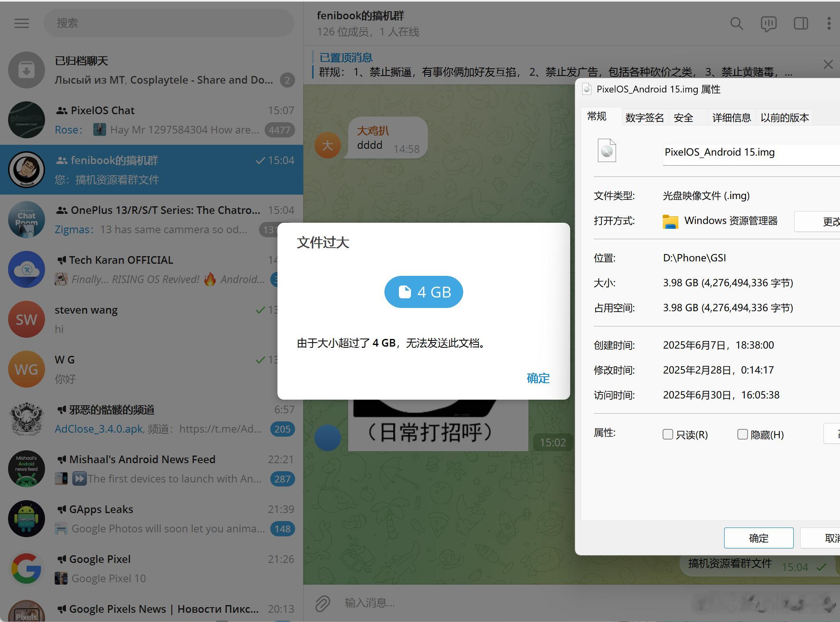The width and height of the screenshot is (840, 622).
Task: Click the AdClose_3.4.0.apk link preview
Action: coord(99,429)
